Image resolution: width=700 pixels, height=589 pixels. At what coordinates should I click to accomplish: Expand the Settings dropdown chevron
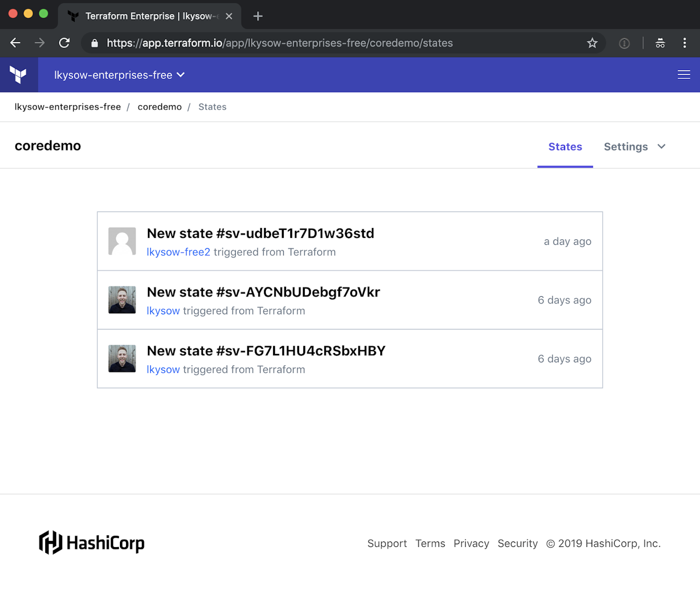click(661, 146)
